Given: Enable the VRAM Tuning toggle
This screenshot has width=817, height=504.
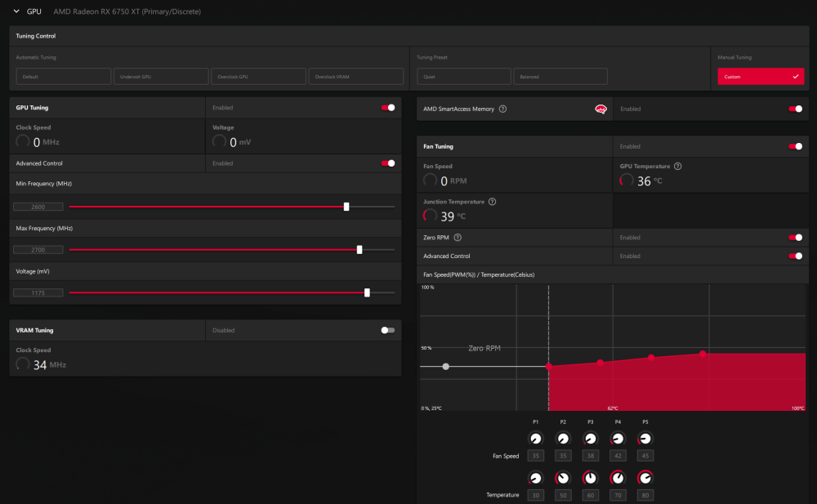Looking at the screenshot, I should [388, 330].
